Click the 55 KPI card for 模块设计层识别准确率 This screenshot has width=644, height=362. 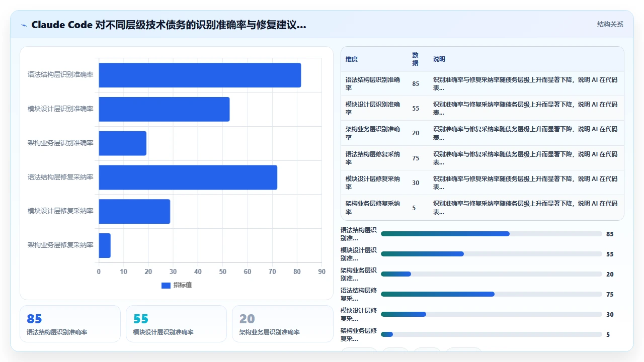pyautogui.click(x=177, y=324)
